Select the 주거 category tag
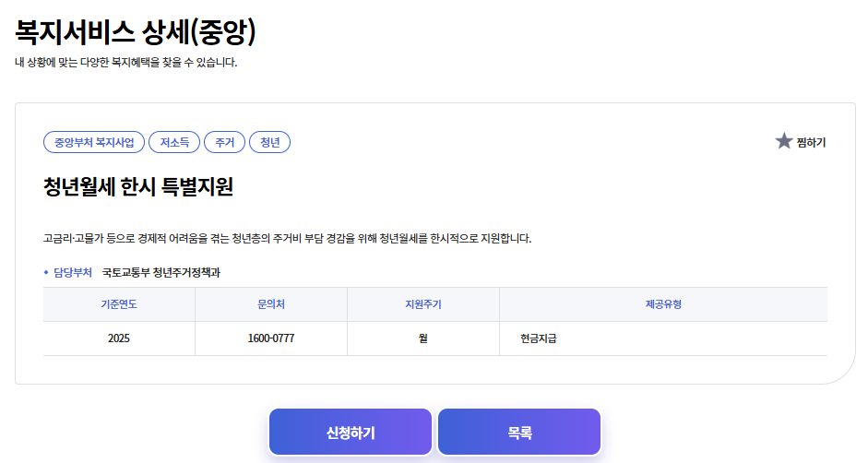 tap(224, 142)
